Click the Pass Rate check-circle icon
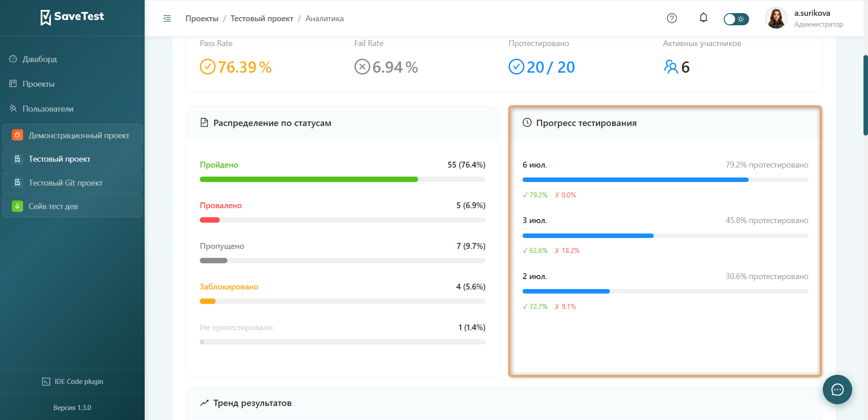This screenshot has width=868, height=420. coord(208,67)
